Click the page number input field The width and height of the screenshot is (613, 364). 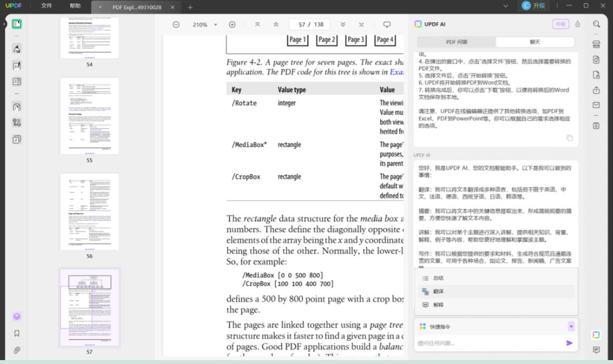pos(310,24)
